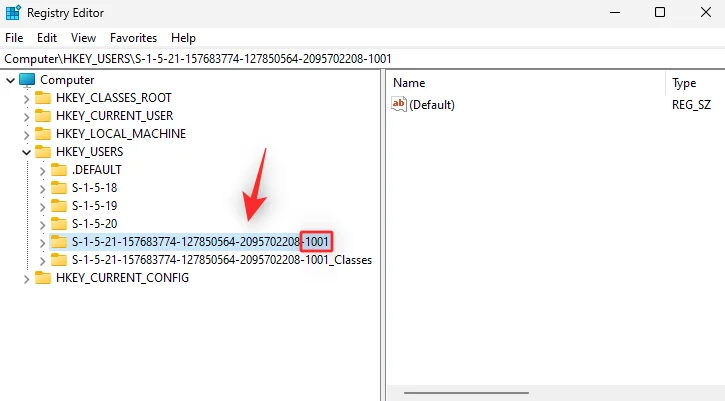This screenshot has width=725, height=401.
Task: Select the HKEY_CLASSES_ROOT folder icon
Action: [x=43, y=98]
